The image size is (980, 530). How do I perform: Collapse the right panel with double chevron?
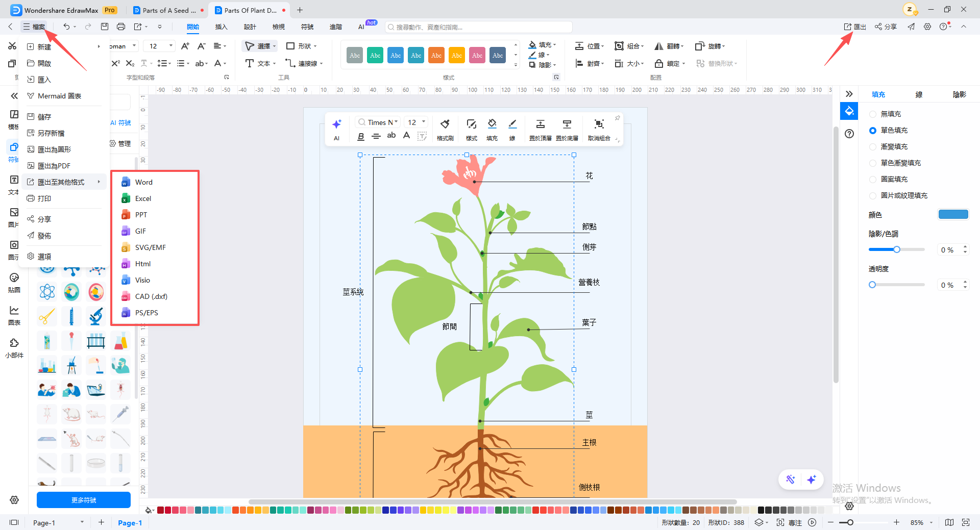click(849, 94)
